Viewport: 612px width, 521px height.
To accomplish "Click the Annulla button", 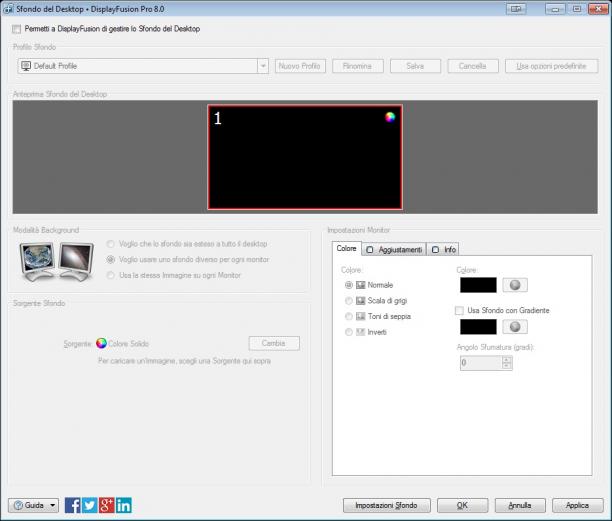I will tap(520, 505).
